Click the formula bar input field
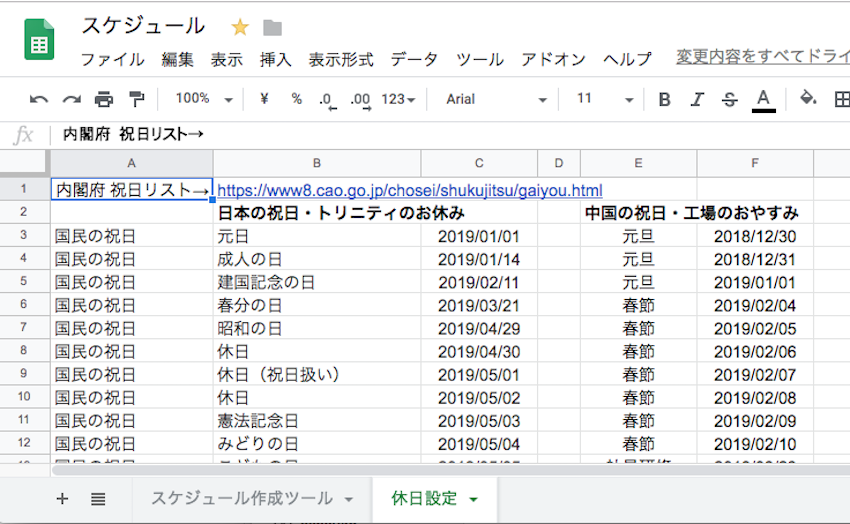Image resolution: width=850 pixels, height=524 pixels. coord(450,134)
